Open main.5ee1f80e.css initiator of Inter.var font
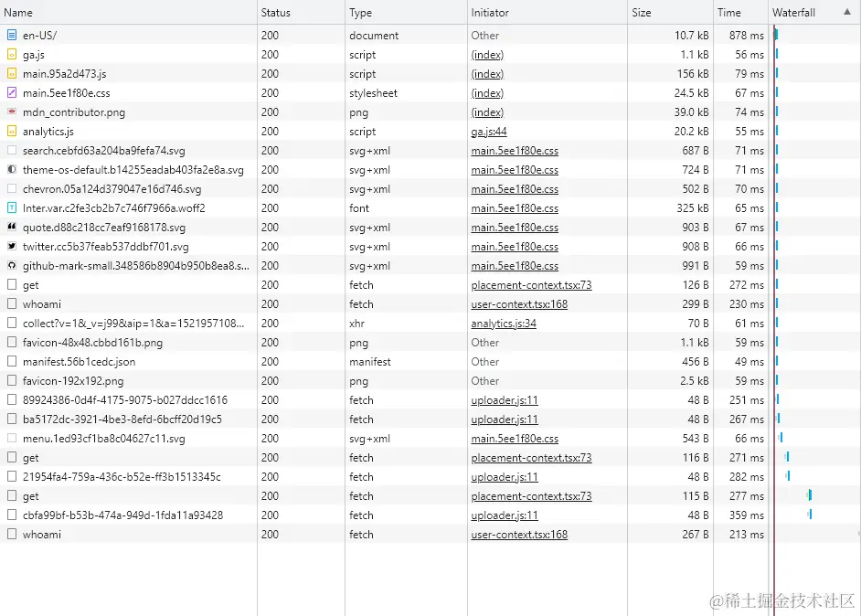Screen dimensions: 861x616 pos(515,208)
